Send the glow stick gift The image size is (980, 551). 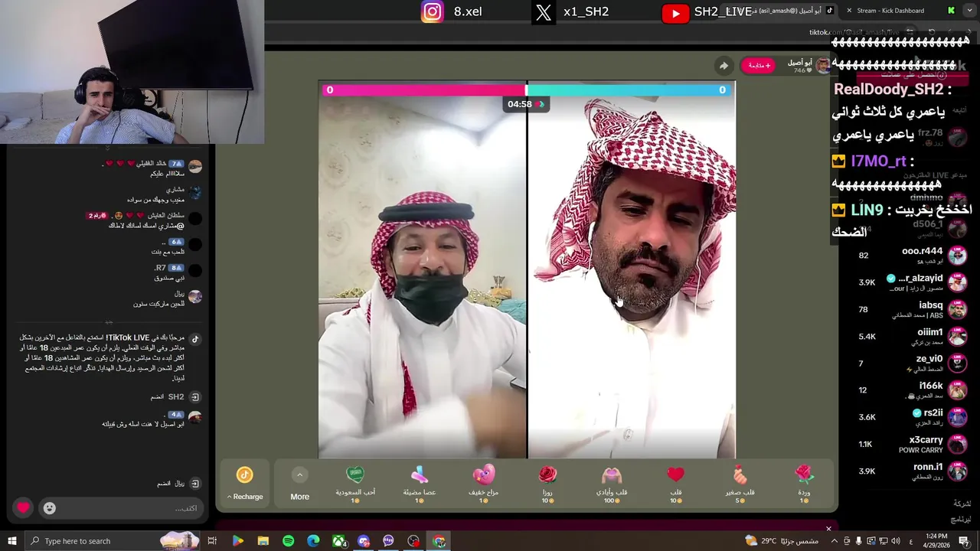tap(419, 484)
